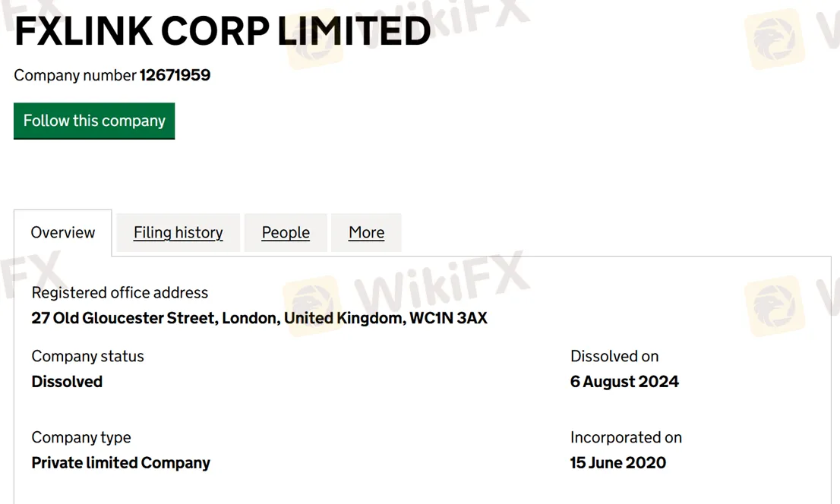This screenshot has height=504, width=840.
Task: Click the WikiFX logo in the top-right corner
Action: pos(775,38)
